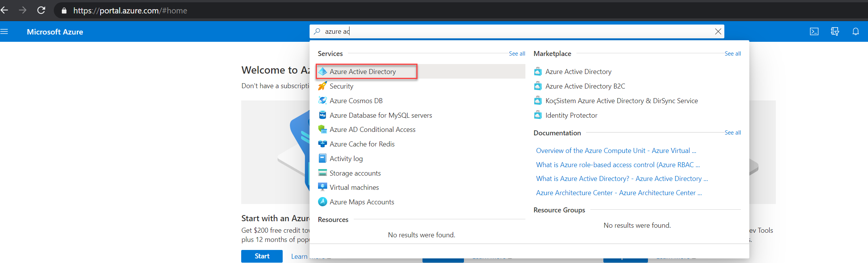Image resolution: width=868 pixels, height=263 pixels.
Task: See all Services results
Action: click(517, 54)
